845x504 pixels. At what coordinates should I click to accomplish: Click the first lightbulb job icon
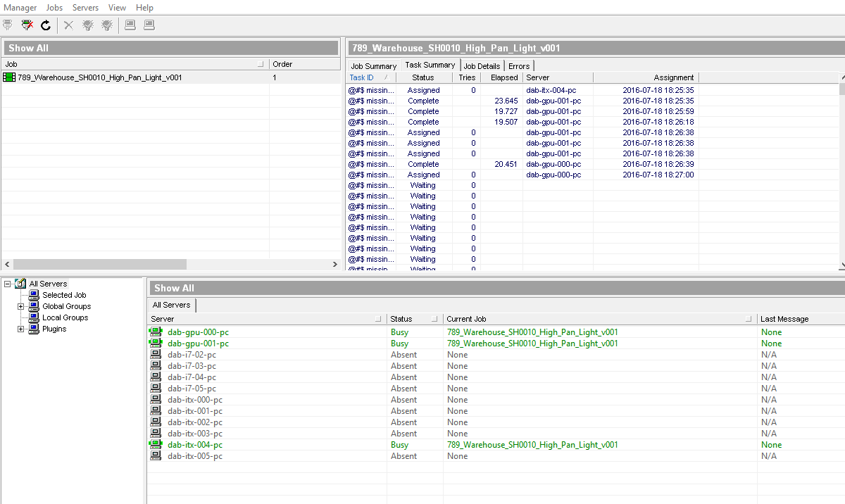[x=87, y=25]
